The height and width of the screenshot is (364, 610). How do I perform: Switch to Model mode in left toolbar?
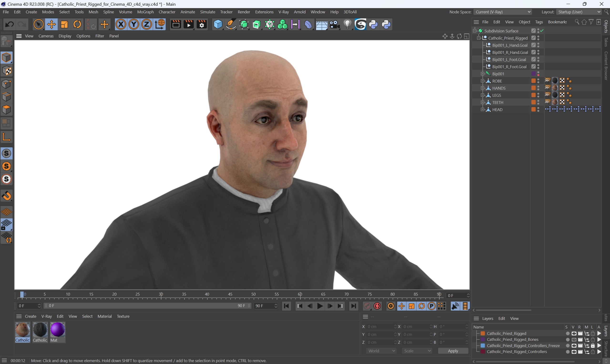tap(7, 58)
